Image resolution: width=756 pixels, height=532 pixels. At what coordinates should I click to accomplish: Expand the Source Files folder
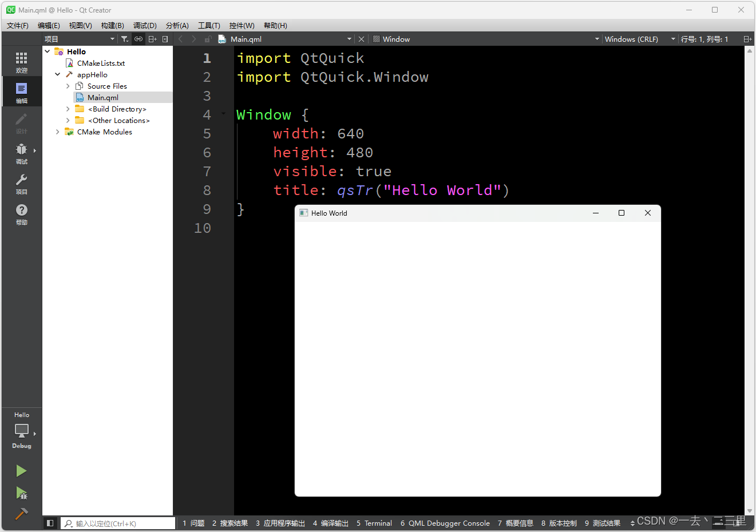pyautogui.click(x=68, y=86)
